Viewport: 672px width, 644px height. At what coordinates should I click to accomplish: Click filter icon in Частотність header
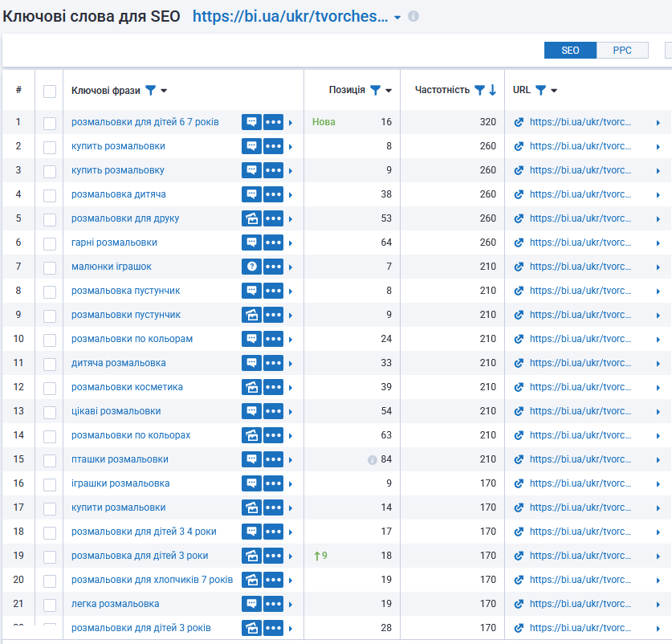coord(479,90)
